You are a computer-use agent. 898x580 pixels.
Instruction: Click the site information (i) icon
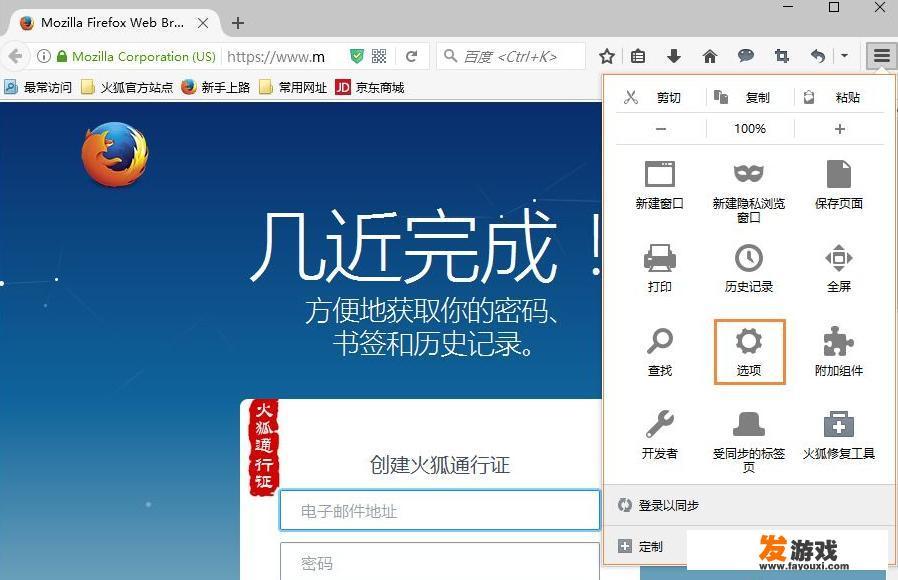click(44, 56)
